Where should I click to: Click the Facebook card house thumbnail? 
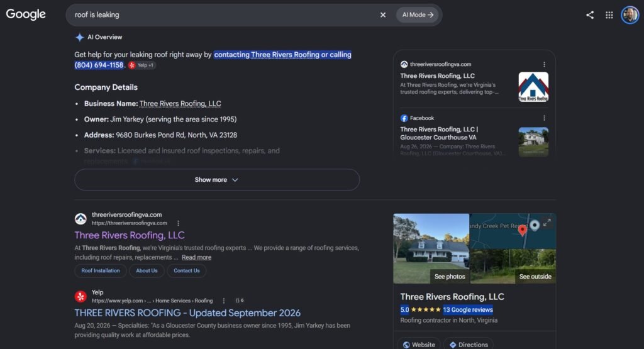coord(533,141)
